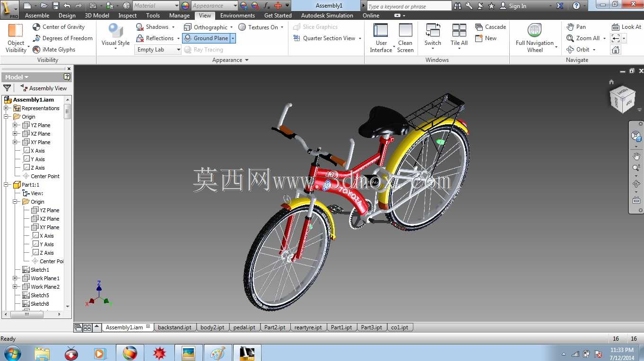Click the binoculars search icon

click(458, 6)
